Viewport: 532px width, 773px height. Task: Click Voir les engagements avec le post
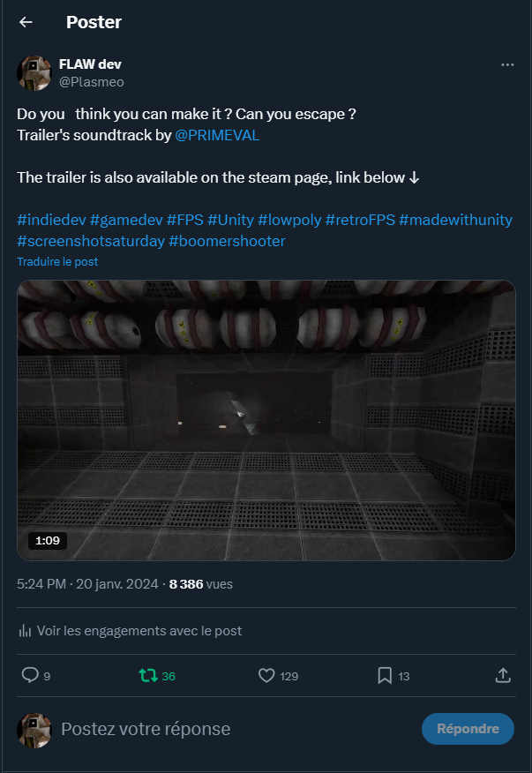139,631
